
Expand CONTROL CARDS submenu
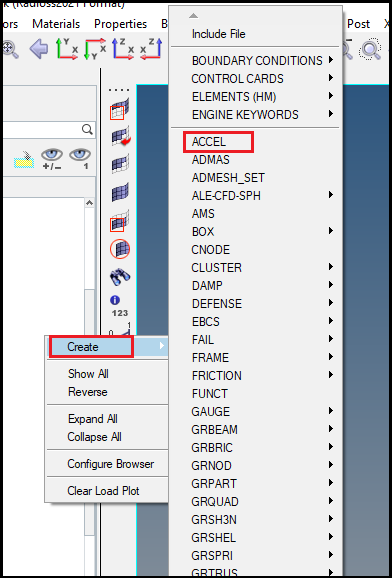256,79
